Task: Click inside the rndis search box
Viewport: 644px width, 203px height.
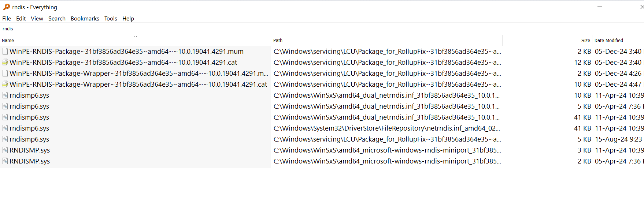Action: click(x=322, y=29)
